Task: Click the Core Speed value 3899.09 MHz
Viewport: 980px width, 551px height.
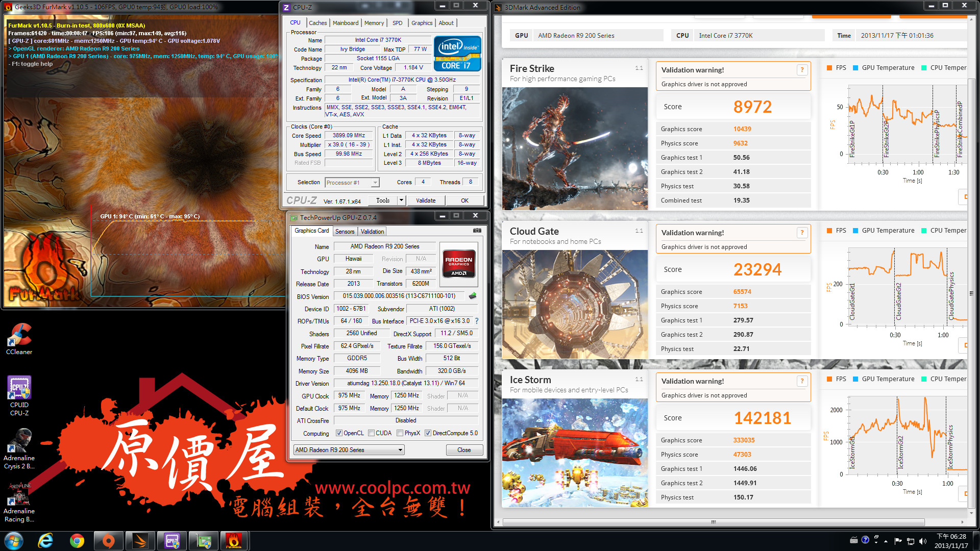Action: point(349,136)
